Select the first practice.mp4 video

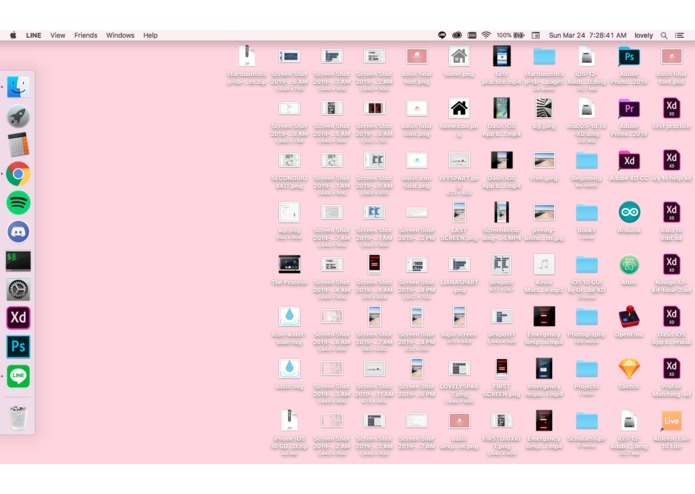coord(502,56)
